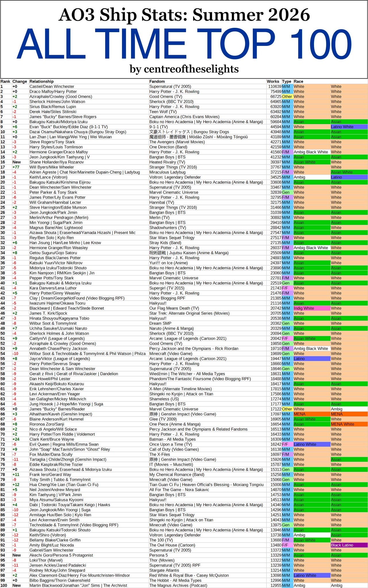Click the "by centreoftheselights" byline
Screen dimensions: 368x588
(184, 69)
